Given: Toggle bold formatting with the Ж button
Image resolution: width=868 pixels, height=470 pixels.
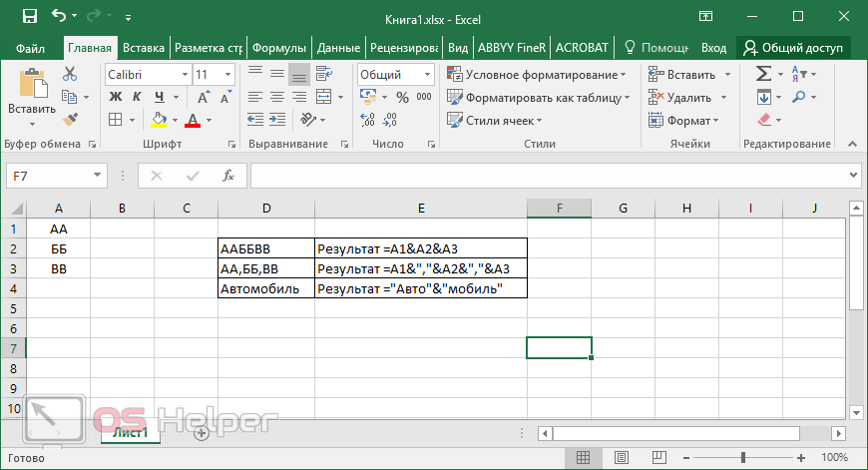Looking at the screenshot, I should pyautogui.click(x=115, y=97).
